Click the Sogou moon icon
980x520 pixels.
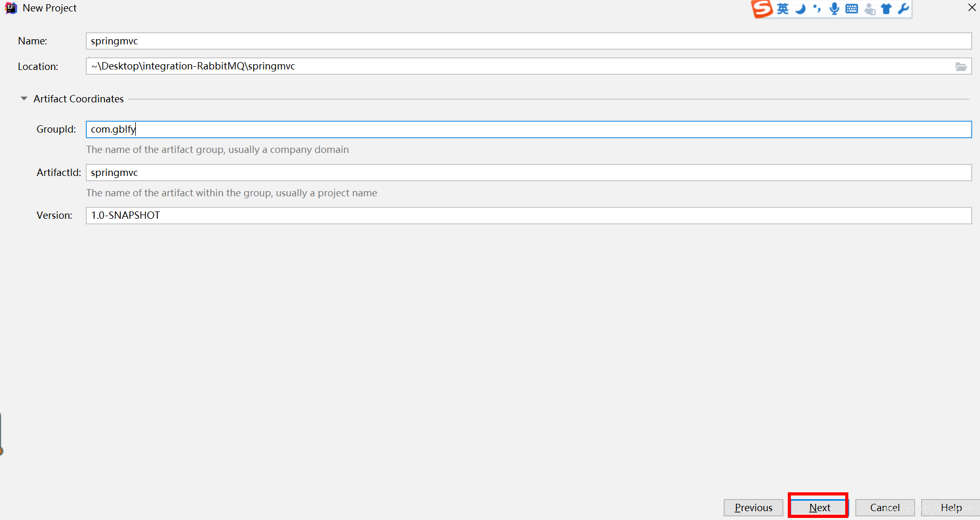click(800, 9)
